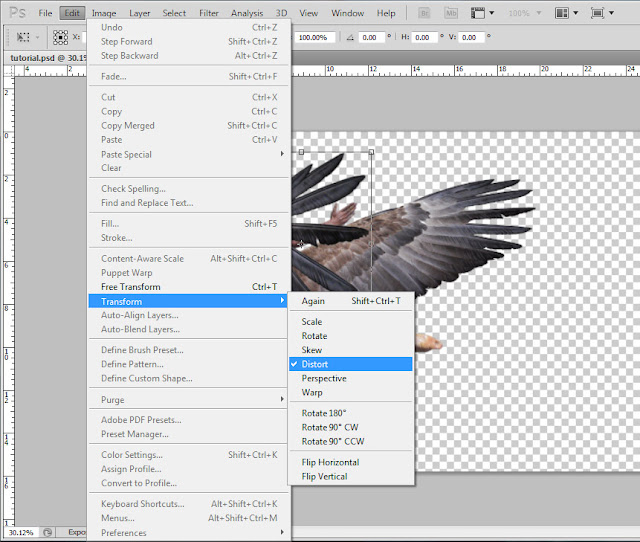640x542 pixels.
Task: Click Step Backward menu entry
Action: point(188,56)
